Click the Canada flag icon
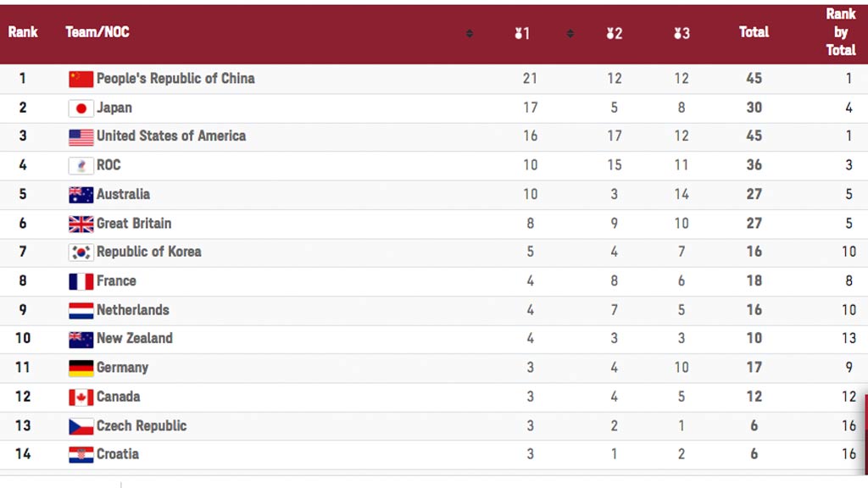 (81, 397)
